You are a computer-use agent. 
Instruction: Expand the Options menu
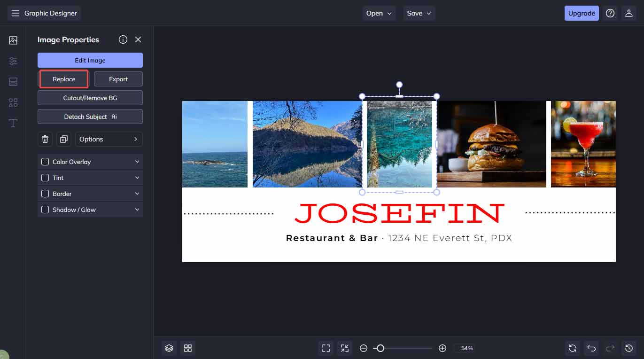click(x=109, y=139)
